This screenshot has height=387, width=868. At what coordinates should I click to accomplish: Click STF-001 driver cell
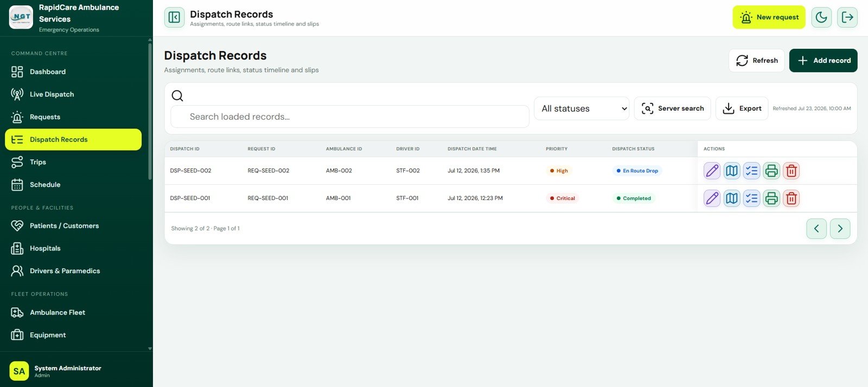click(x=407, y=198)
